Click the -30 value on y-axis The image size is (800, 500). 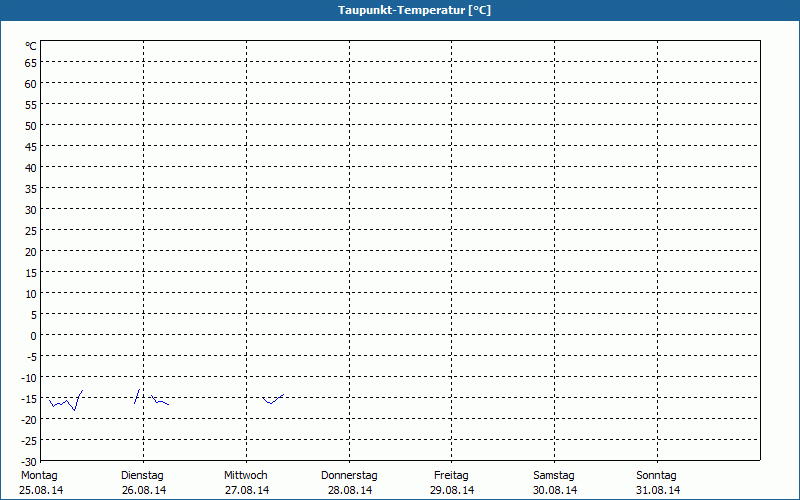point(29,462)
